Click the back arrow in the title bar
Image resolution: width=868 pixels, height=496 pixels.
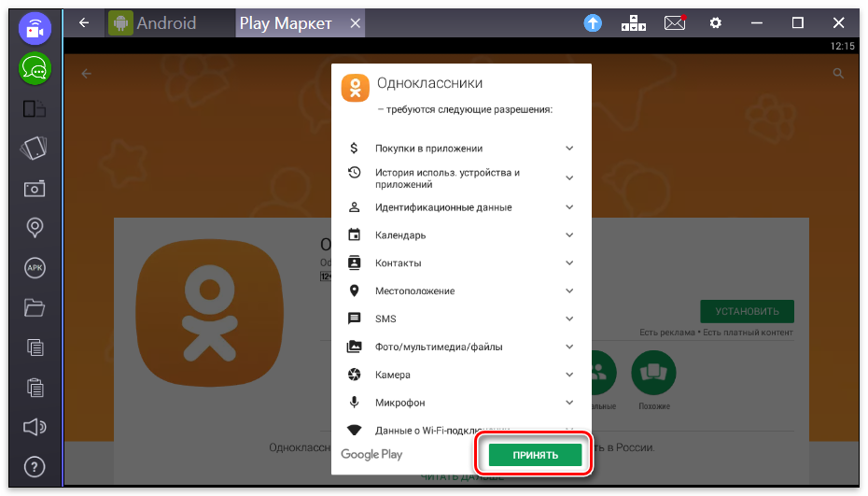pos(84,22)
